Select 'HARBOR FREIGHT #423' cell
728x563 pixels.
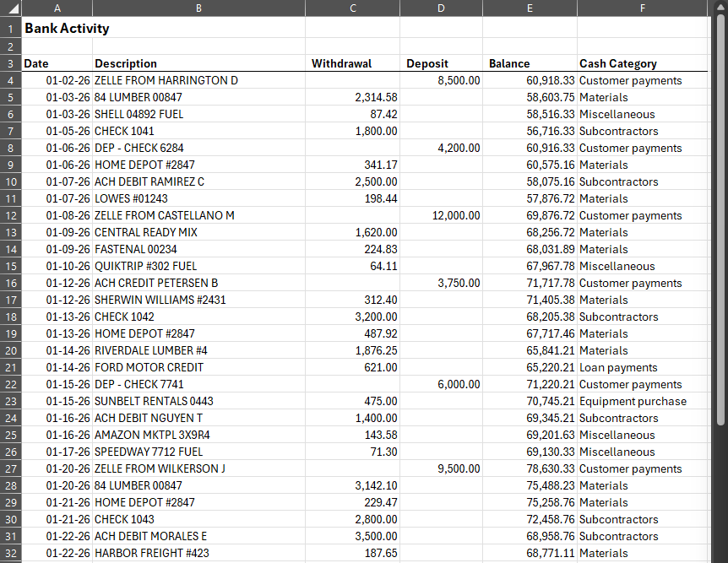coord(198,553)
